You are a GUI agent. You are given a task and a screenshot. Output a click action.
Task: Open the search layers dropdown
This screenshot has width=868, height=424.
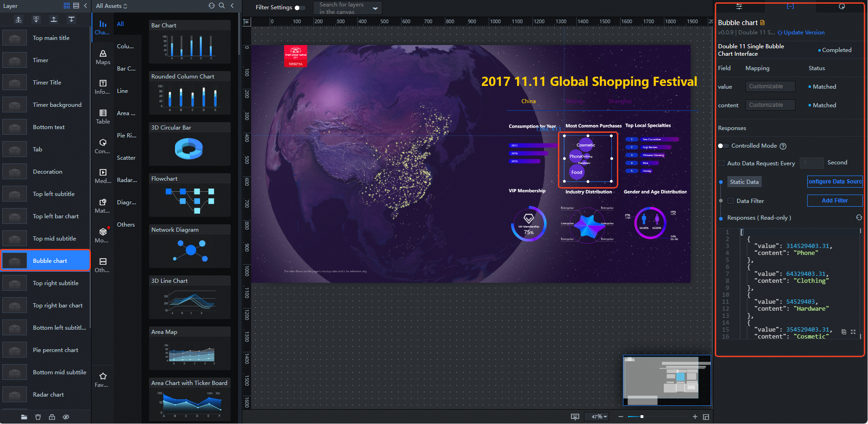tap(347, 8)
